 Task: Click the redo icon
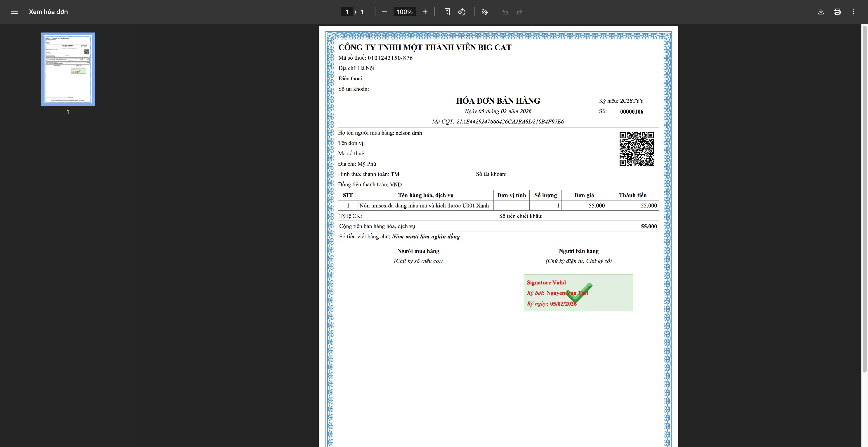coord(519,12)
